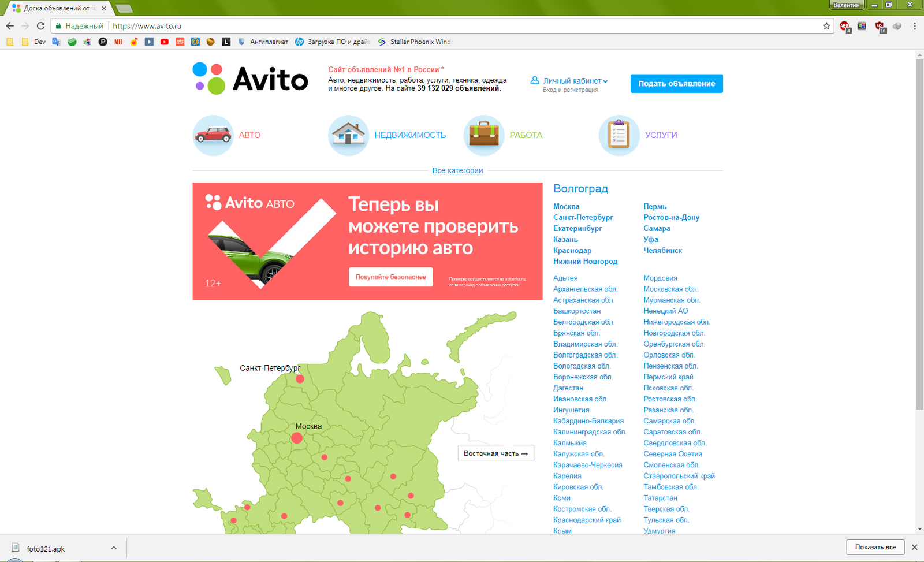Image resolution: width=924 pixels, height=562 pixels.
Task: Open the Работа briefcase icon
Action: [484, 135]
